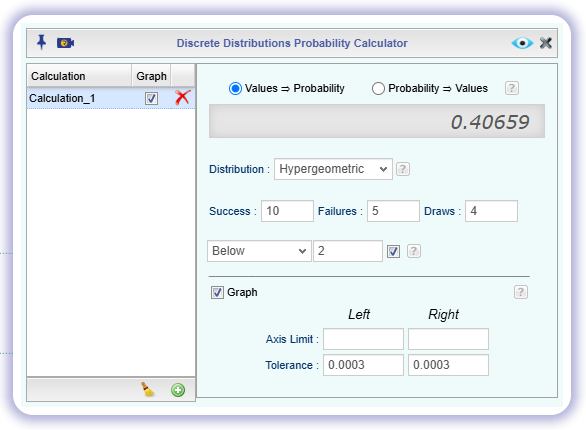Toggle the eye visibility icon in header
586x430 pixels.
point(522,43)
